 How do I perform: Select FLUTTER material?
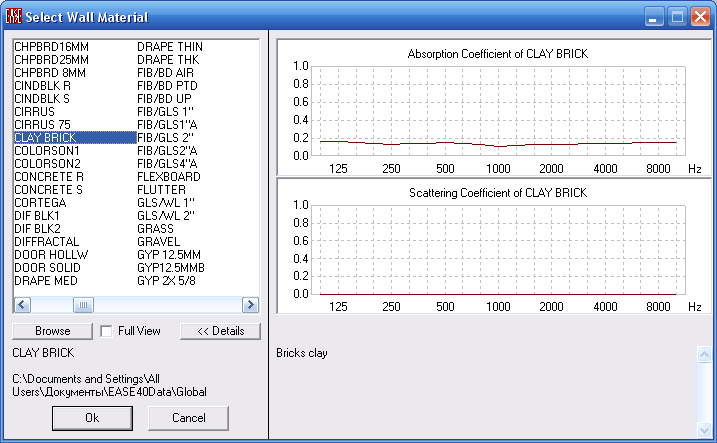point(161,190)
